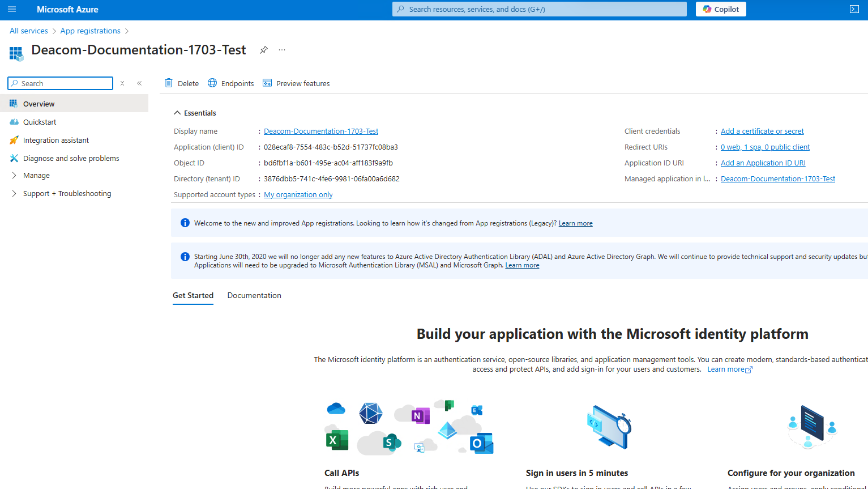Click the Call APIs heading
This screenshot has width=868, height=489.
point(342,473)
